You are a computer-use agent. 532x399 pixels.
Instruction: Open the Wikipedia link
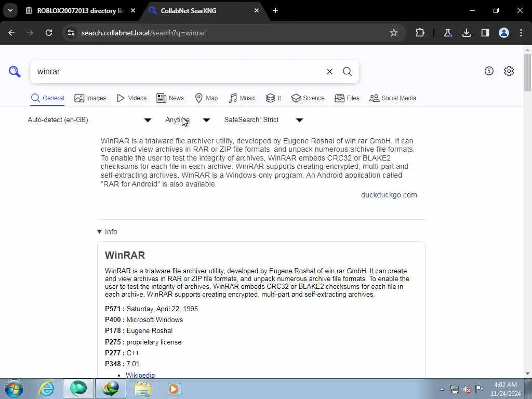140,375
